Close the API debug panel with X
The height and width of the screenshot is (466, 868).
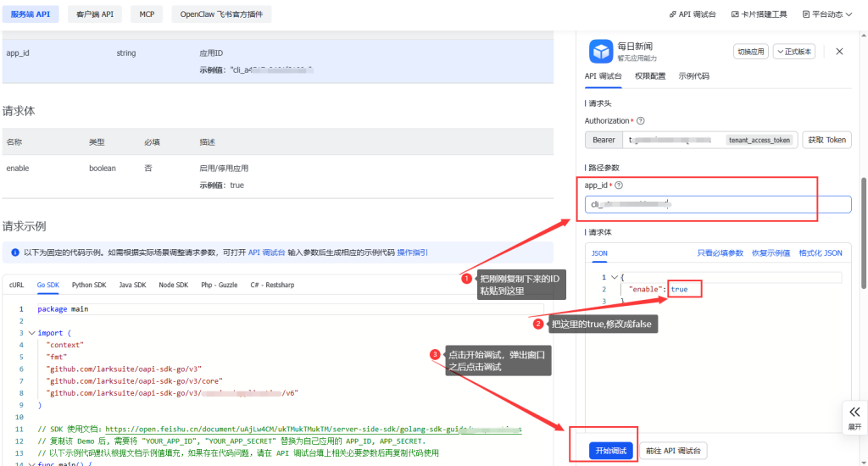click(x=839, y=52)
